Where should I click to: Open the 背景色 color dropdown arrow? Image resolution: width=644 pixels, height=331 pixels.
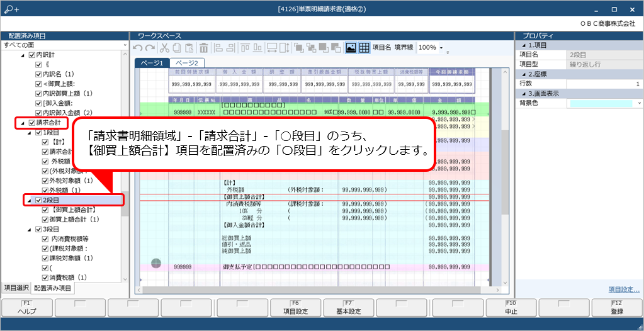pyautogui.click(x=640, y=103)
